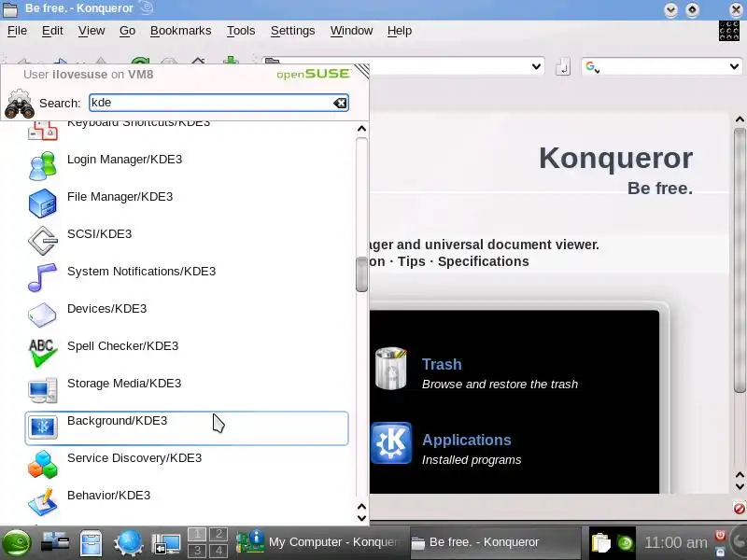
Task: Switch to virtual desktop 1
Action: [197, 534]
